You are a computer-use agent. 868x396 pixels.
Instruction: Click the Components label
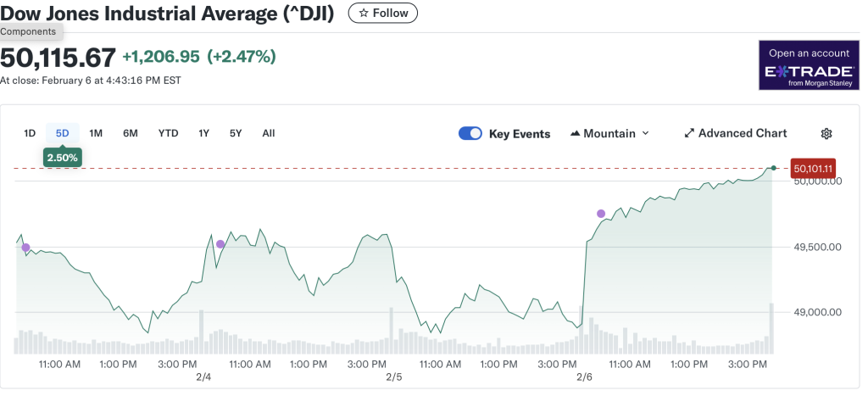coord(28,31)
